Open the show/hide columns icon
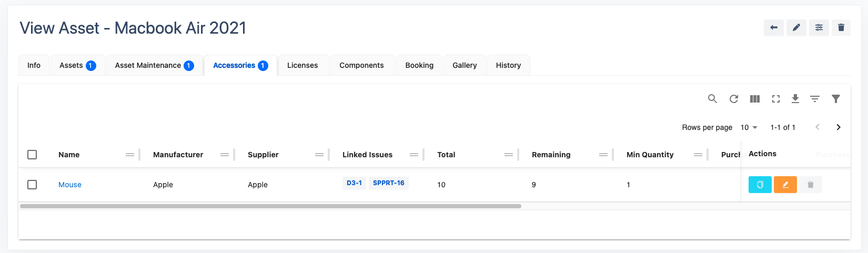 (754, 99)
